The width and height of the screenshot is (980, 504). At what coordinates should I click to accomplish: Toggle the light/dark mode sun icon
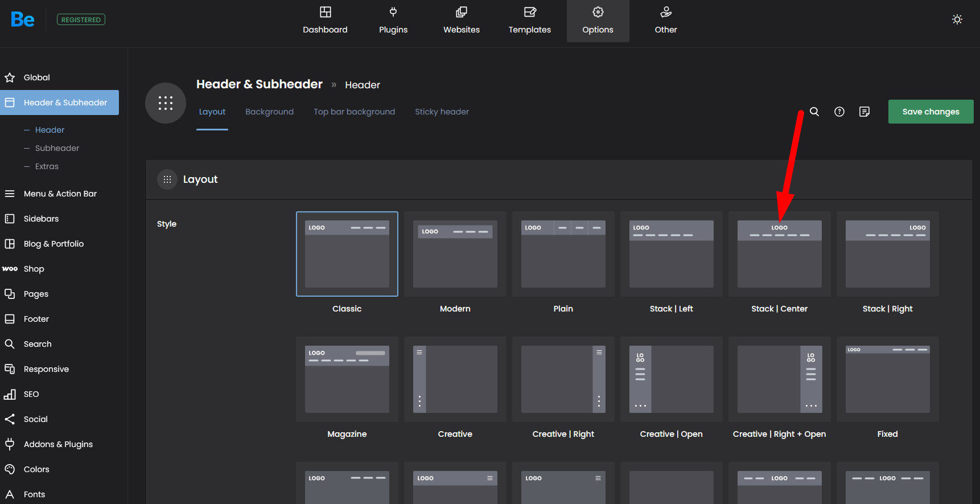click(x=957, y=19)
